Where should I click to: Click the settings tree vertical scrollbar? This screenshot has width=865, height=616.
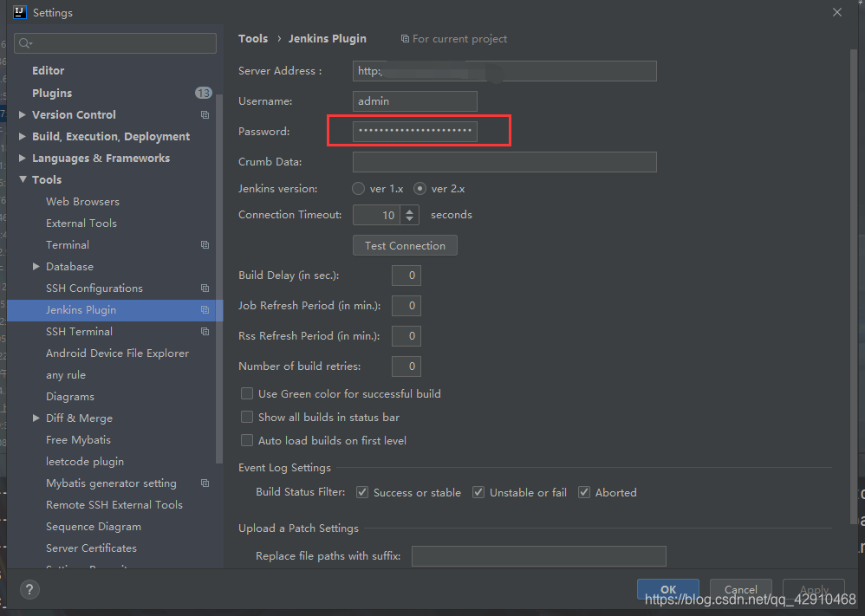[x=219, y=278]
